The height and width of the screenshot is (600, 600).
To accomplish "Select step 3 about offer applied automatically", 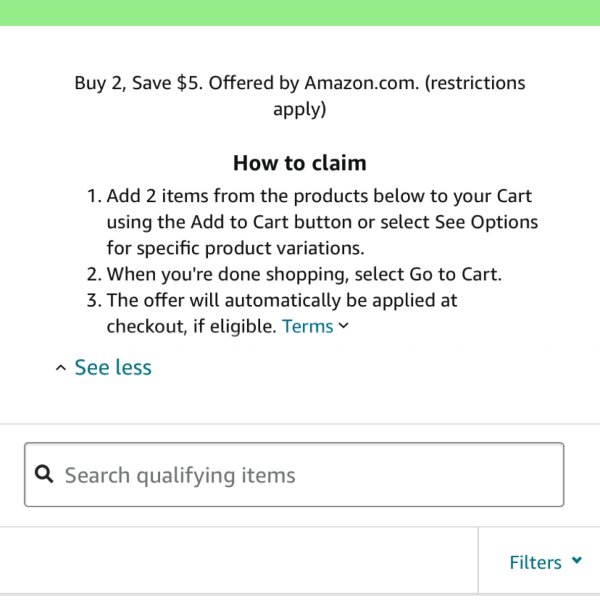I will coord(272,313).
